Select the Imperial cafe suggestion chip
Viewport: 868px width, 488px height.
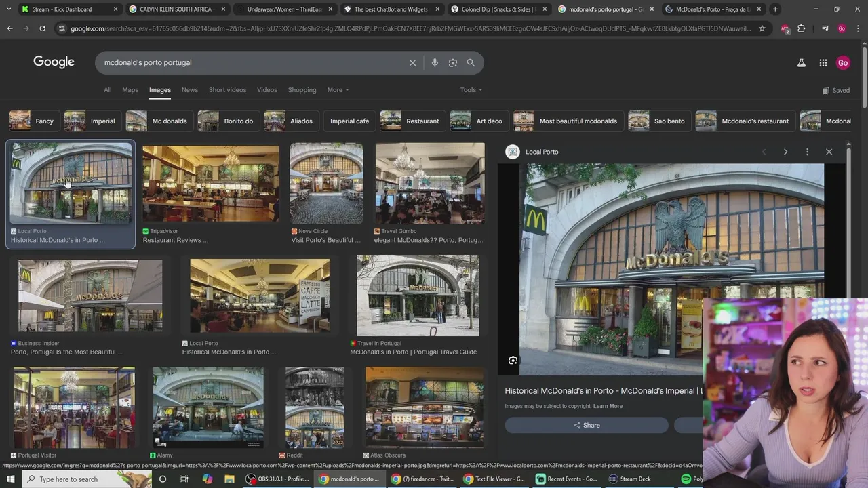[349, 121]
